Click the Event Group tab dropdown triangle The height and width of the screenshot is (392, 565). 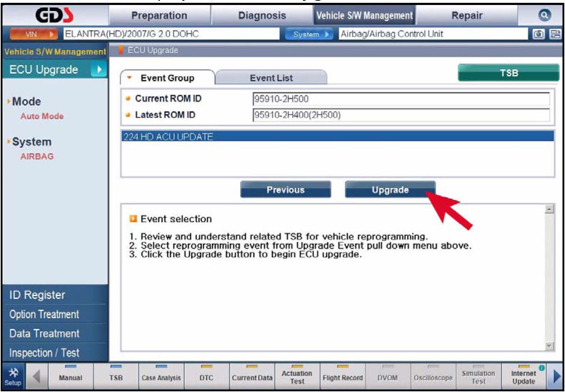(130, 77)
